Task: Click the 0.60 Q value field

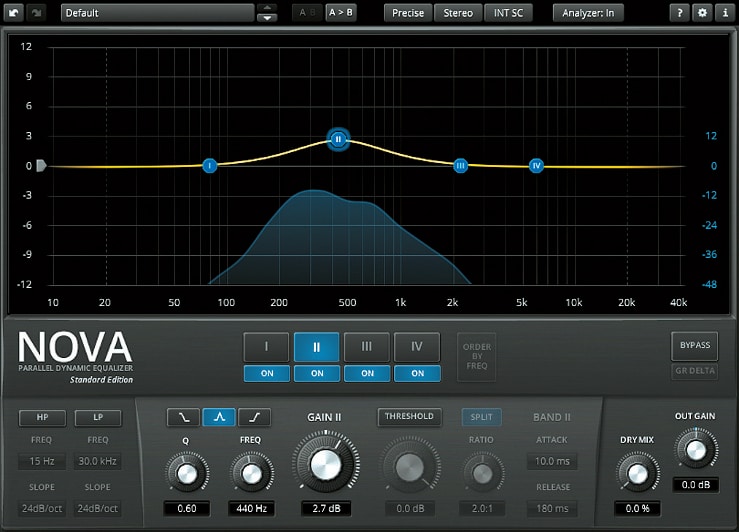Action: (x=187, y=509)
